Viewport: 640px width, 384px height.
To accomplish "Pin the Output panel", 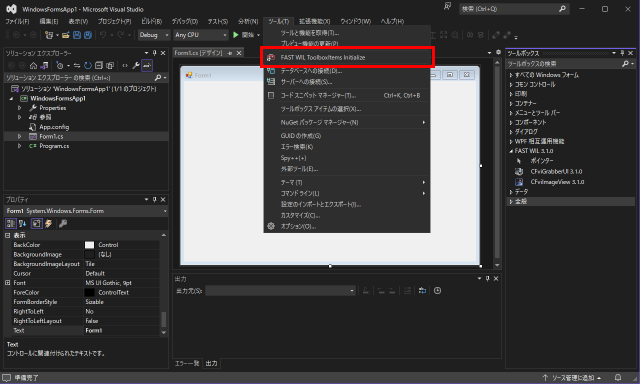I will pyautogui.click(x=487, y=279).
